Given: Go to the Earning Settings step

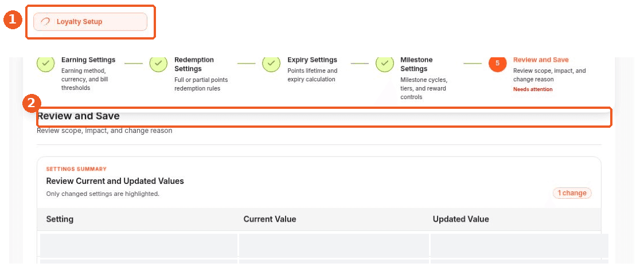Looking at the screenshot, I should 88,60.
